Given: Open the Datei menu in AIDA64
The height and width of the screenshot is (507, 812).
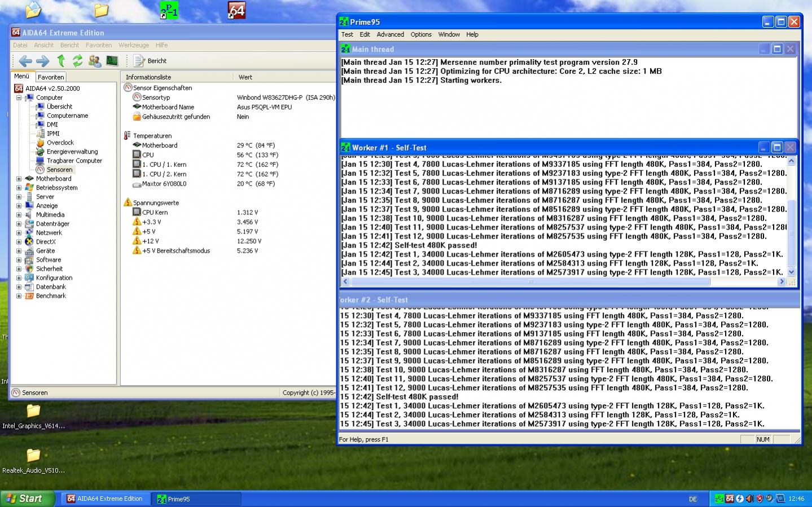Looking at the screenshot, I should pyautogui.click(x=20, y=45).
